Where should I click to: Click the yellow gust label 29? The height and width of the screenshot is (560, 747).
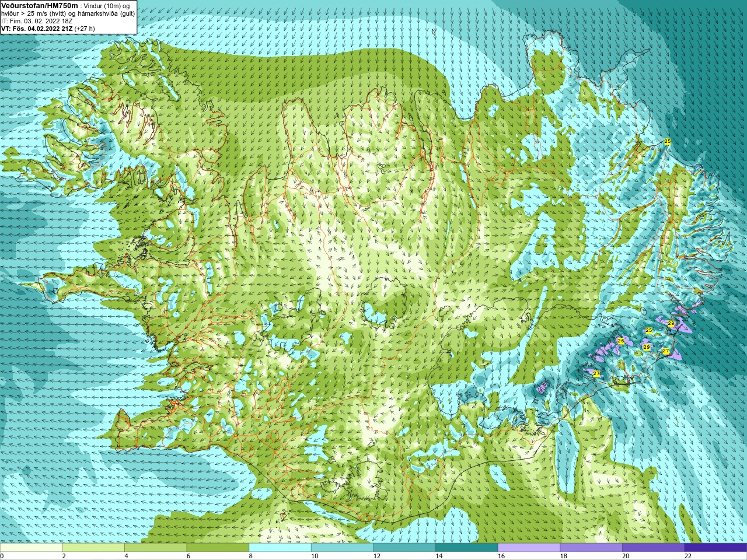(646, 347)
